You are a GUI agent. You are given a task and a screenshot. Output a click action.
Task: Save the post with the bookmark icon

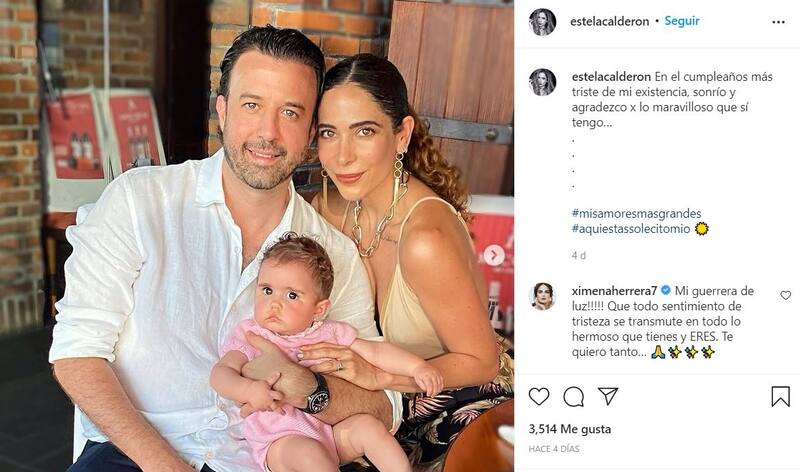tap(781, 396)
